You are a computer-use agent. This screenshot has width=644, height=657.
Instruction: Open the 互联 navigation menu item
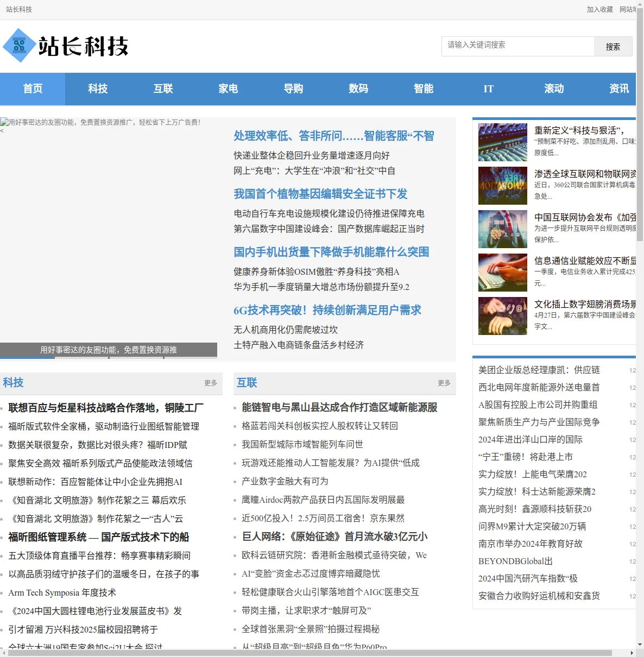click(x=163, y=89)
